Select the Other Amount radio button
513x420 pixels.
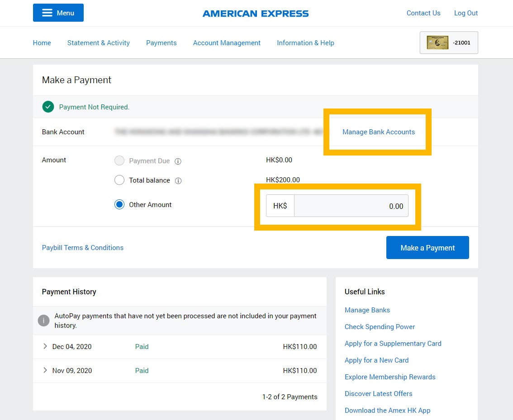[119, 205]
